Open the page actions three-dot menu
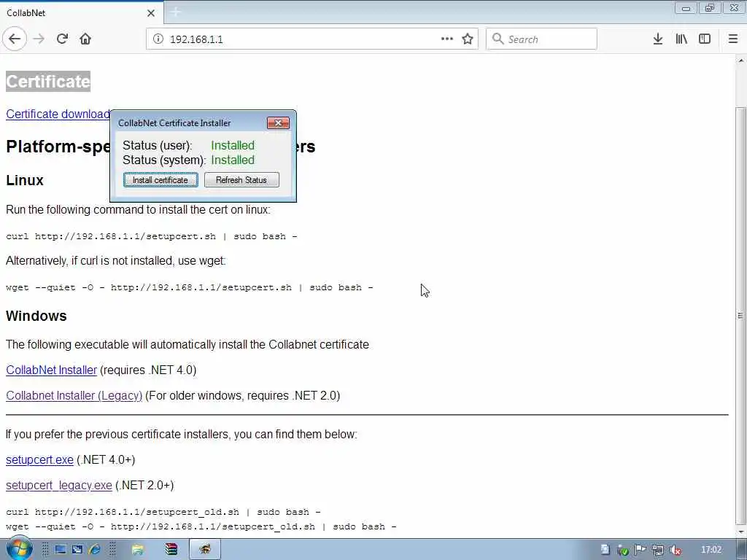This screenshot has height=560, width=747. 447,39
